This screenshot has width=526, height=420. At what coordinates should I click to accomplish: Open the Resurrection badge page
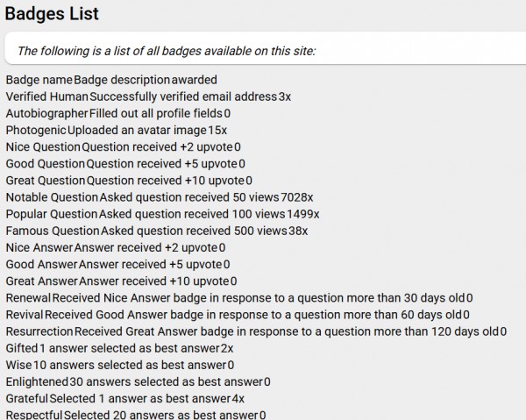[39, 331]
